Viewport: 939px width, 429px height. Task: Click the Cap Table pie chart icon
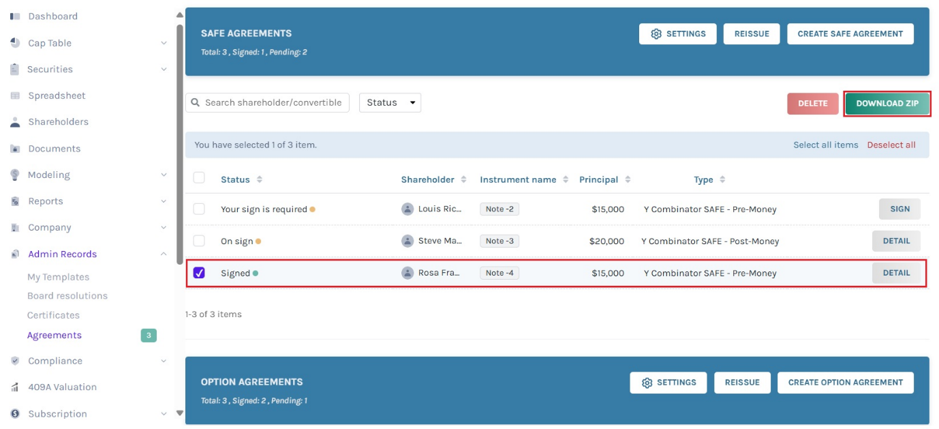pos(15,43)
